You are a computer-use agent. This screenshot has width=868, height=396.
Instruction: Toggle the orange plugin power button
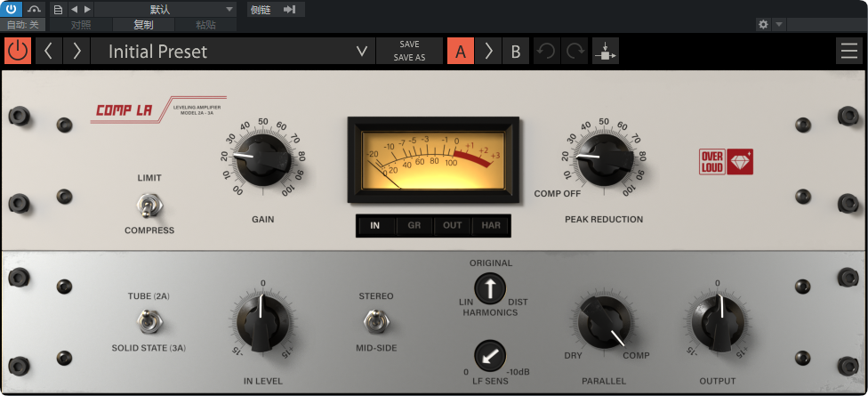[18, 51]
